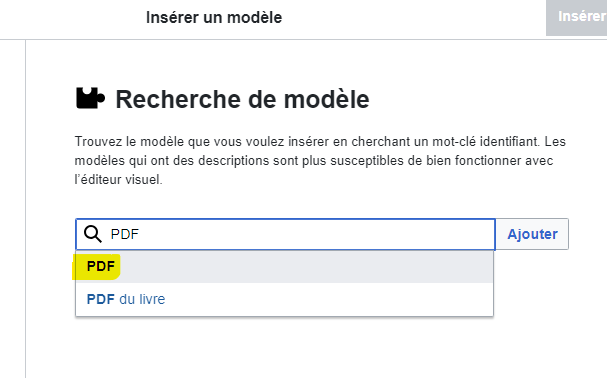The width and height of the screenshot is (607, 378).
Task: Click the "Insérer un modèle" dialog title
Action: coord(214,17)
